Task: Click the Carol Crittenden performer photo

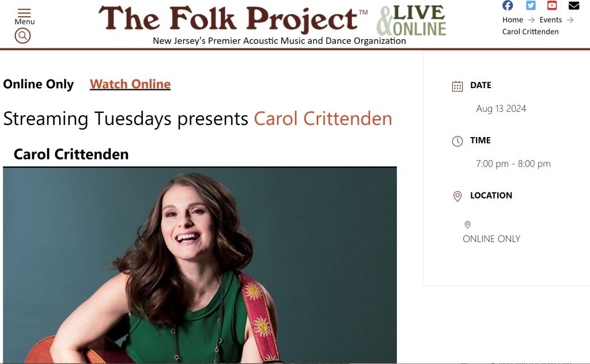Action: point(199,265)
